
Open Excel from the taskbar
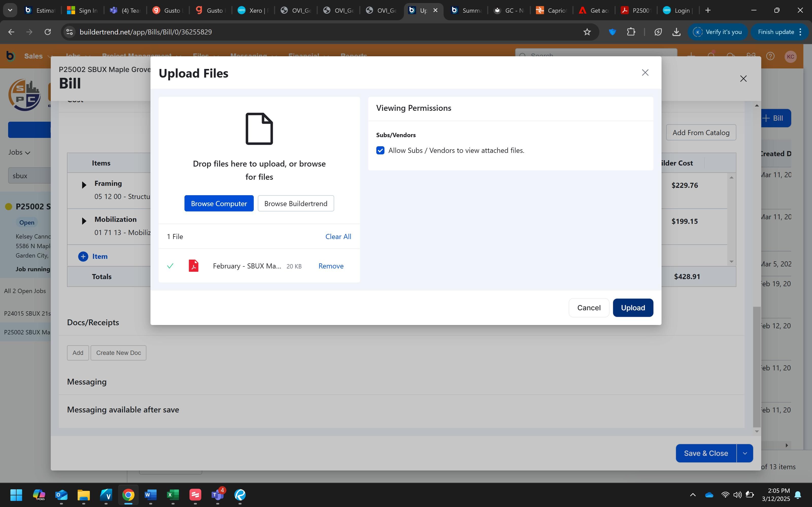point(173,495)
